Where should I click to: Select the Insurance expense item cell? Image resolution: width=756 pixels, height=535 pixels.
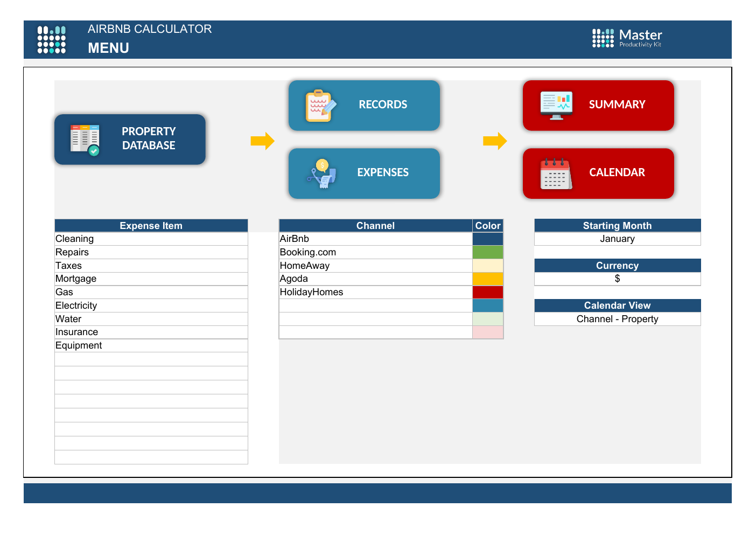pos(151,332)
